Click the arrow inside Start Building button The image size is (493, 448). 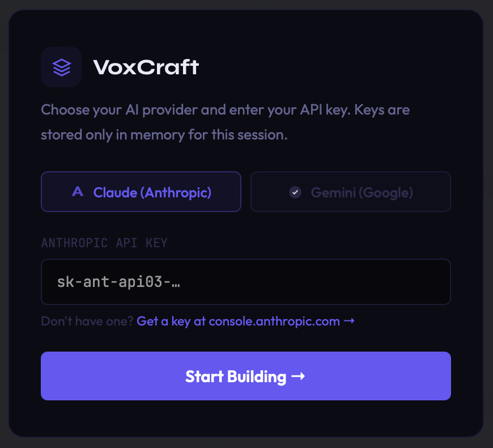tap(298, 376)
